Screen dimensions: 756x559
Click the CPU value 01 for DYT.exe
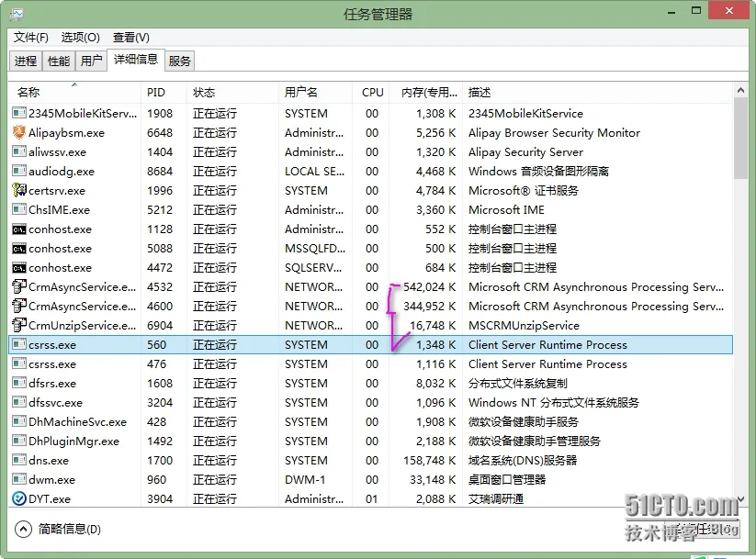[371, 498]
